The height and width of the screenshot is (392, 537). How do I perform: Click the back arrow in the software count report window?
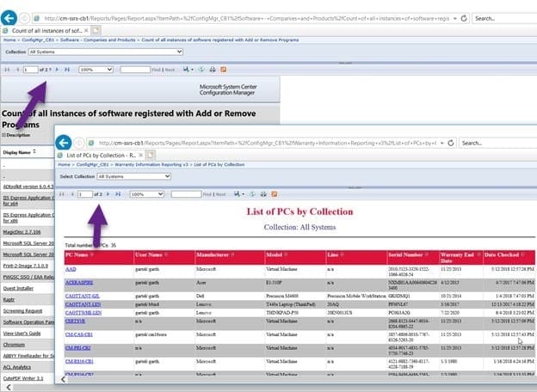(x=9, y=18)
